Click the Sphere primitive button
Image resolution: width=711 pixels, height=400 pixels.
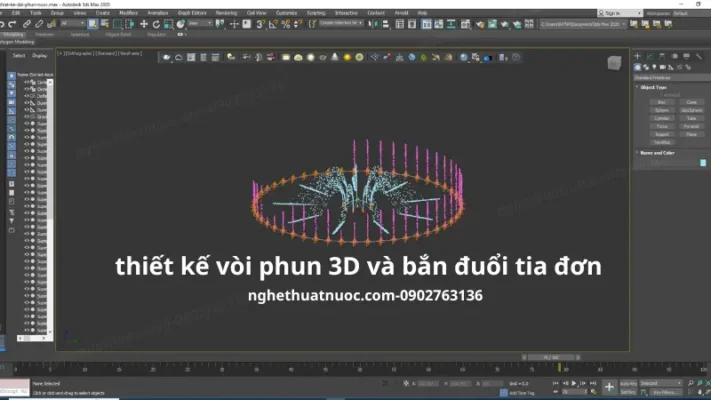click(x=662, y=110)
